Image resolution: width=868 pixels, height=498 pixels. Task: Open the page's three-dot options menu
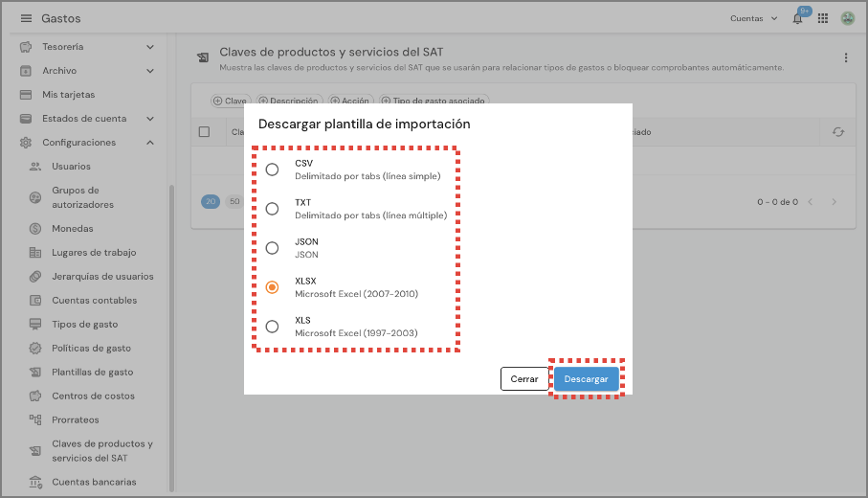tap(845, 57)
